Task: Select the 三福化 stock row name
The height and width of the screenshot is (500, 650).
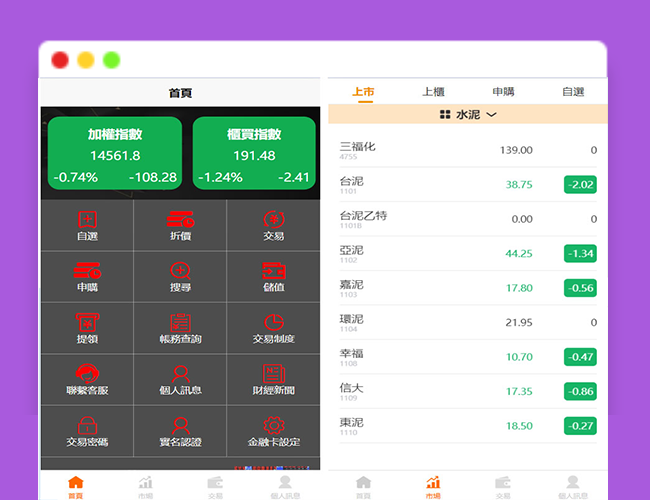Action: click(x=357, y=146)
